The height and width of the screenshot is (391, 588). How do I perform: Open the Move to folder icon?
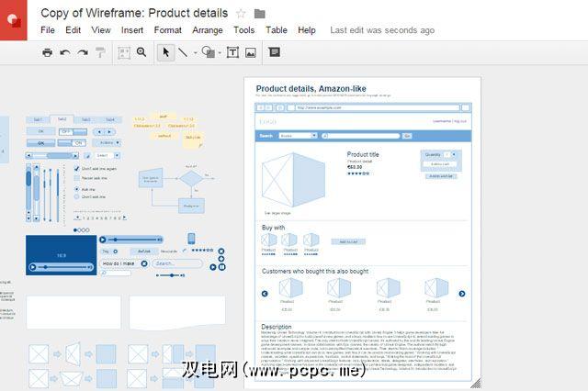259,15
